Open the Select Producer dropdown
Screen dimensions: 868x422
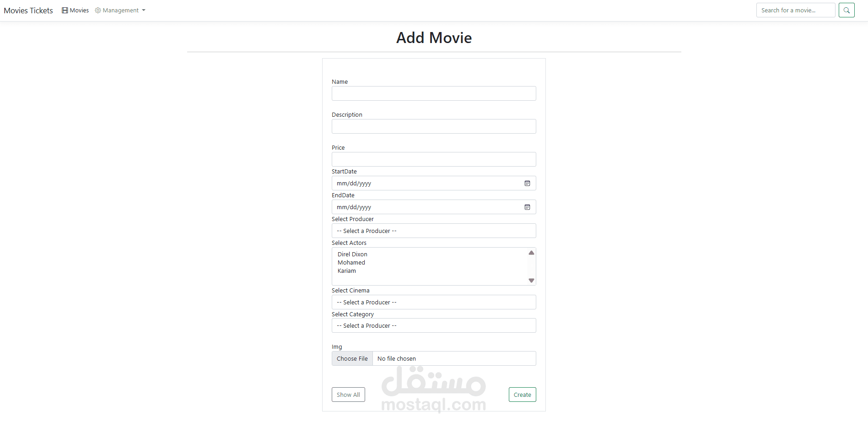pos(433,231)
